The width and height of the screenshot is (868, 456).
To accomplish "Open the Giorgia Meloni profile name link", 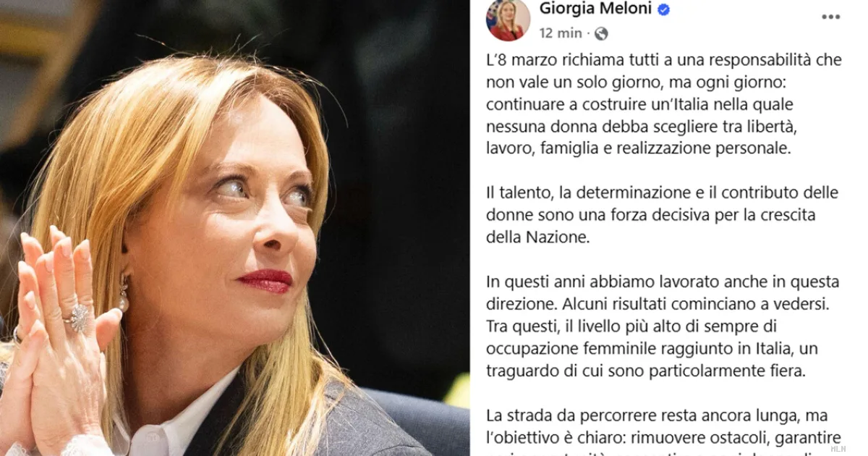I will (595, 9).
